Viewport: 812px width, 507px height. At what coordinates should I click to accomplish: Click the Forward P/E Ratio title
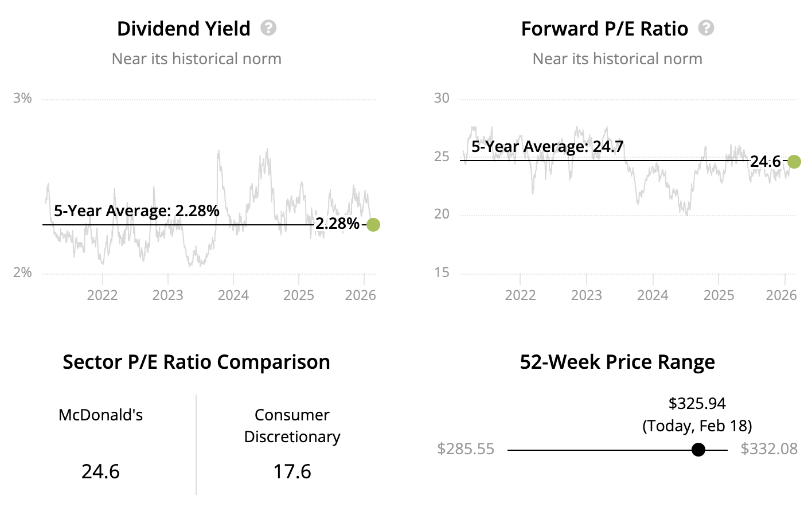604,29
